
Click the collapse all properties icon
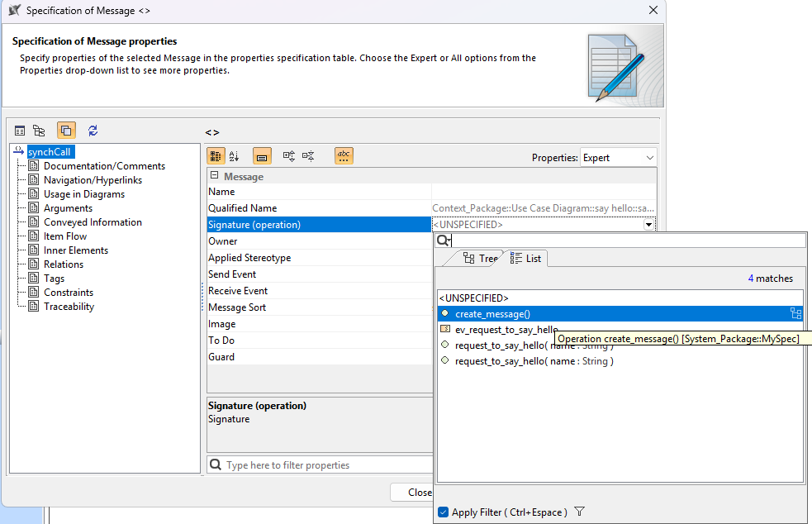[x=309, y=155]
